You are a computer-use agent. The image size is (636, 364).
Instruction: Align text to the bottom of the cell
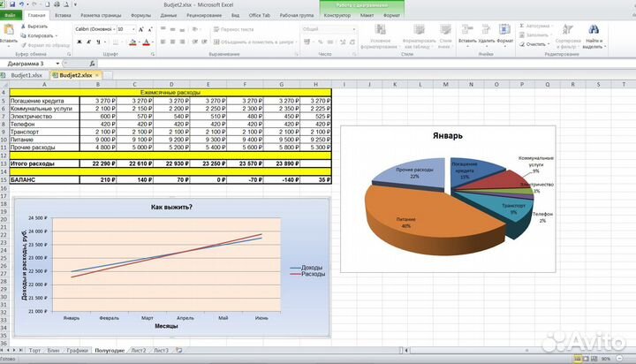tap(182, 29)
